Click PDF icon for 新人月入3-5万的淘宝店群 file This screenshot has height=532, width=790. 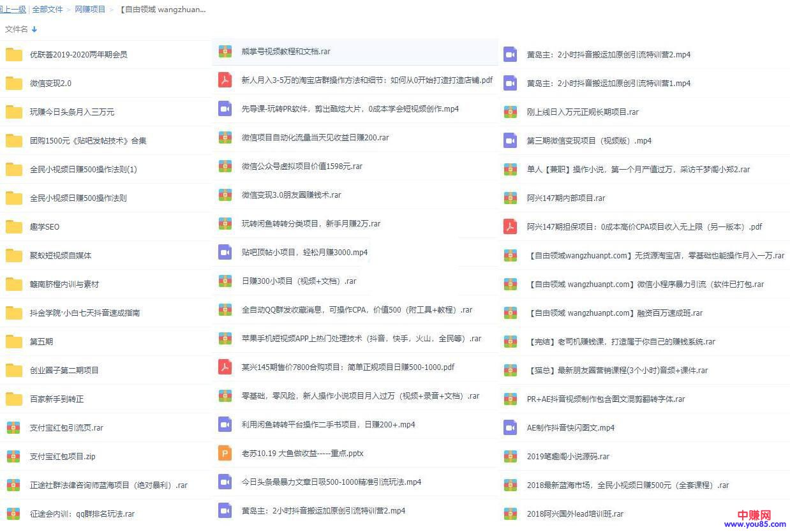(225, 80)
